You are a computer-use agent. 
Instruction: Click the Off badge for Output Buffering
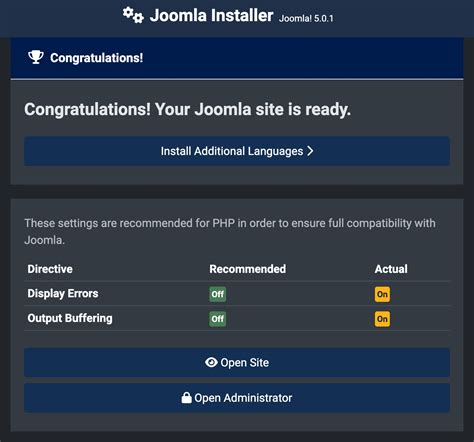coord(218,319)
